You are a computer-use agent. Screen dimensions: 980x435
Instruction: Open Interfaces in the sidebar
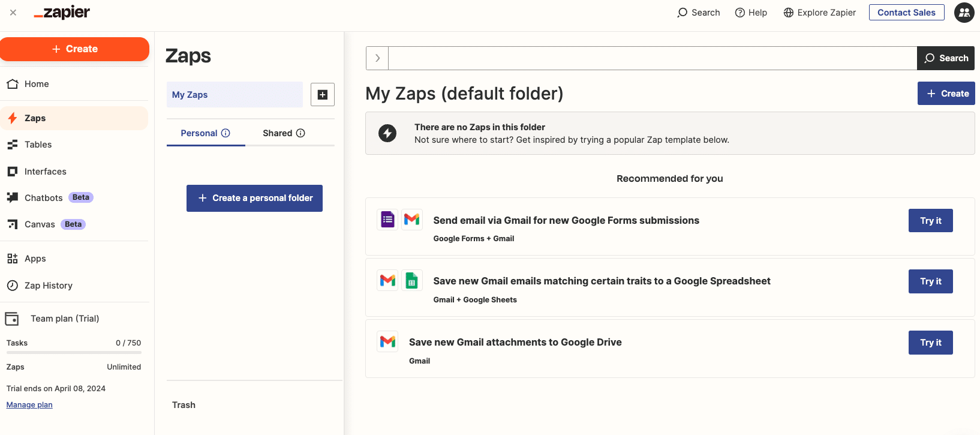(74, 172)
